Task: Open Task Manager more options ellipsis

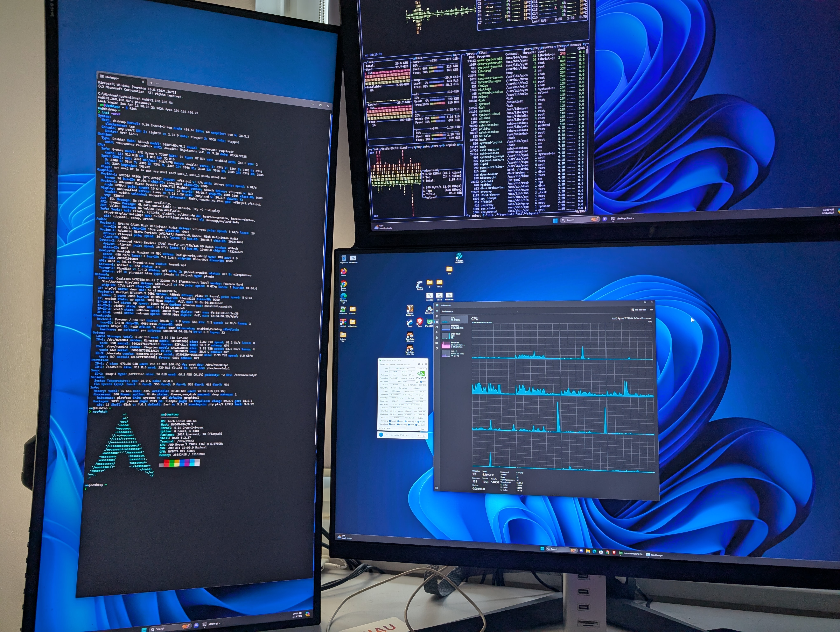Action: click(652, 310)
